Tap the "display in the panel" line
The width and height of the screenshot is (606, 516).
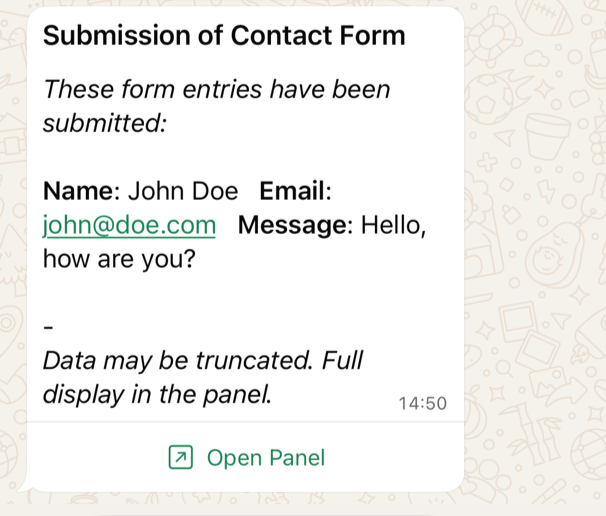[157, 393]
